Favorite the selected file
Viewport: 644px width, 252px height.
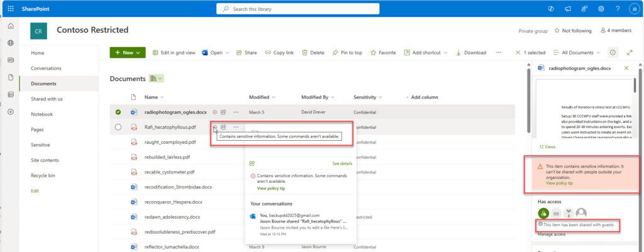coord(383,53)
